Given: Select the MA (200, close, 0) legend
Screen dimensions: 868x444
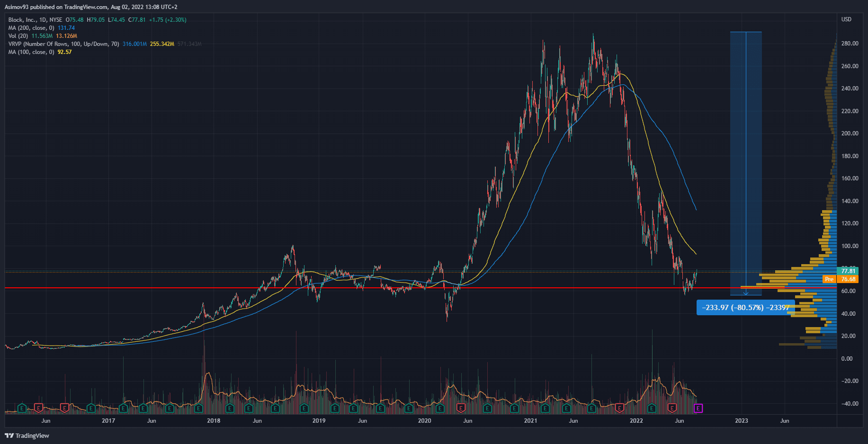Looking at the screenshot, I should (31, 28).
